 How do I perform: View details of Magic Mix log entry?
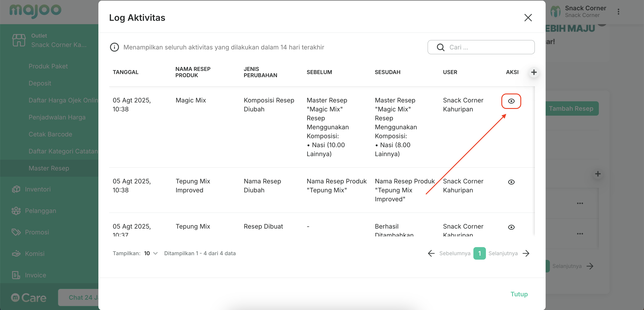pos(511,101)
